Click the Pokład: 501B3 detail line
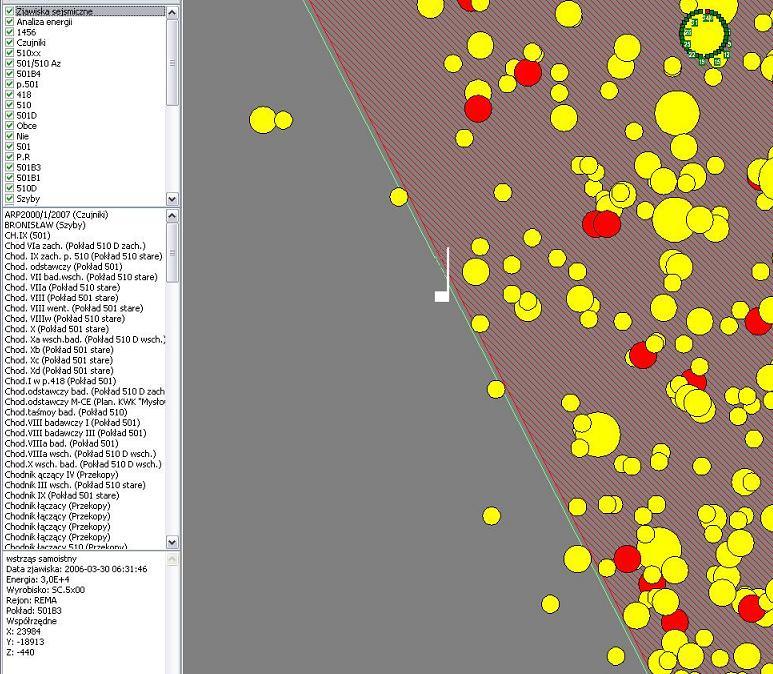773x674 pixels. (x=34, y=610)
